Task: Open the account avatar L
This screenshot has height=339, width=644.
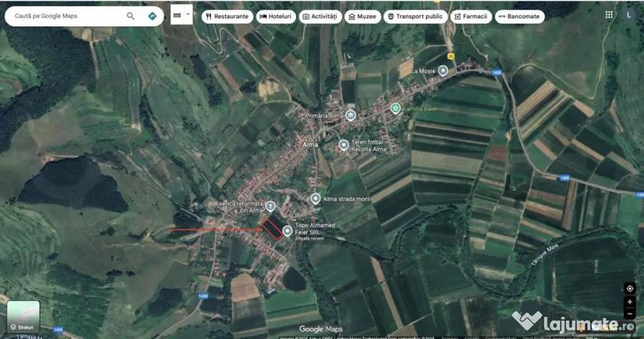Action: (x=628, y=15)
